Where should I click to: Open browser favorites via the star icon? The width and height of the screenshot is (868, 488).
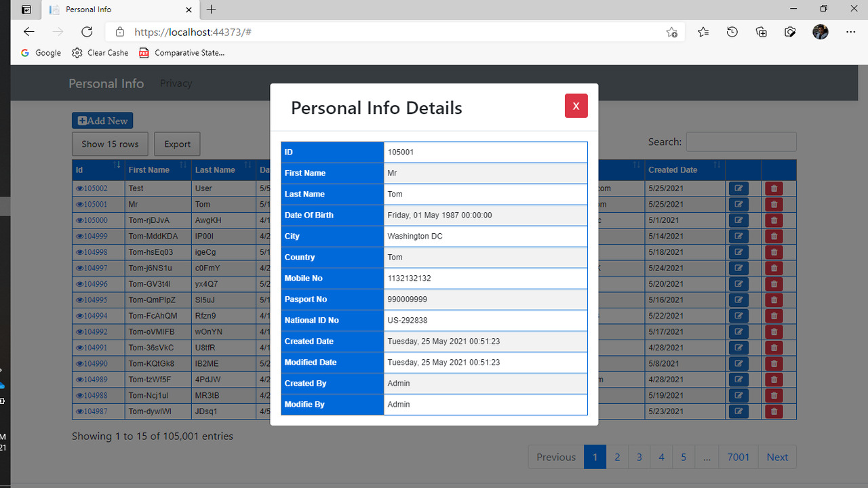[703, 32]
